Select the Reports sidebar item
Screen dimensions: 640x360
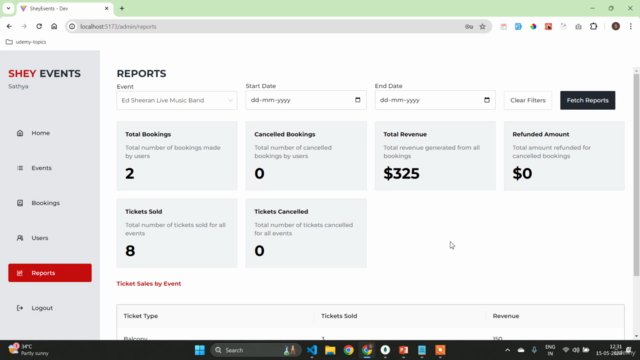(50, 273)
